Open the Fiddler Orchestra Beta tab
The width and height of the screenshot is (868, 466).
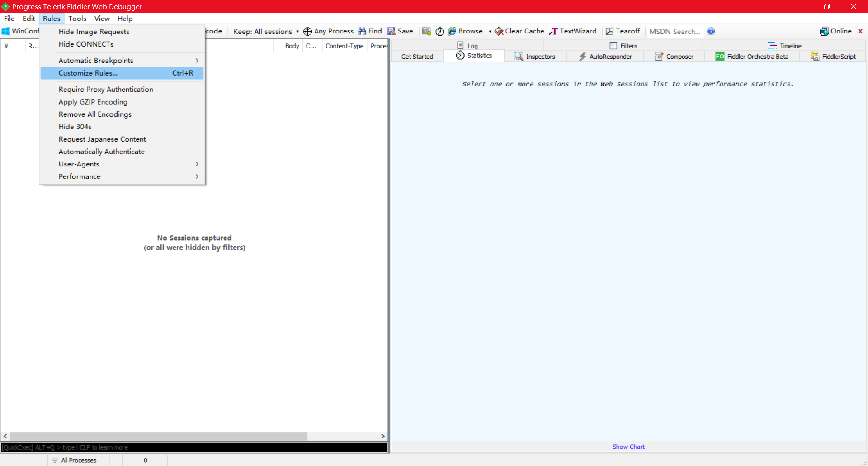point(752,57)
